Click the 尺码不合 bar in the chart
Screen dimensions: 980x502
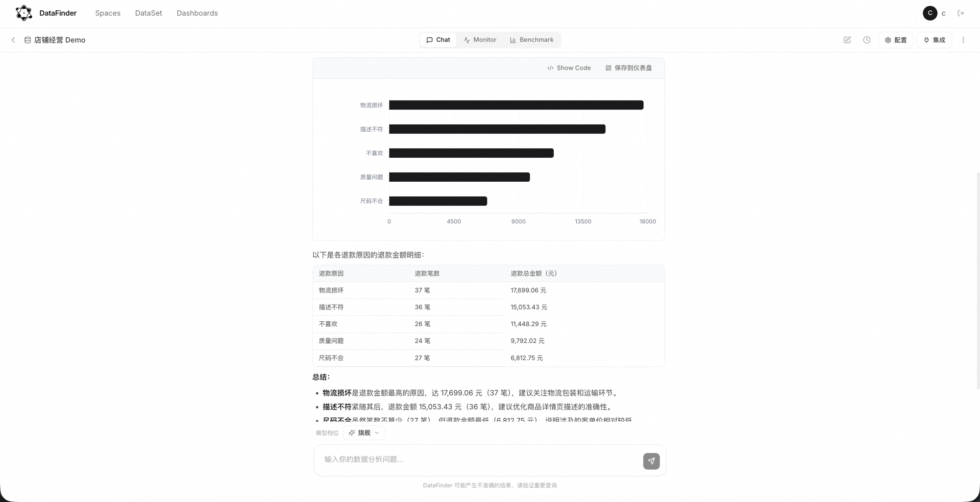[x=438, y=201]
